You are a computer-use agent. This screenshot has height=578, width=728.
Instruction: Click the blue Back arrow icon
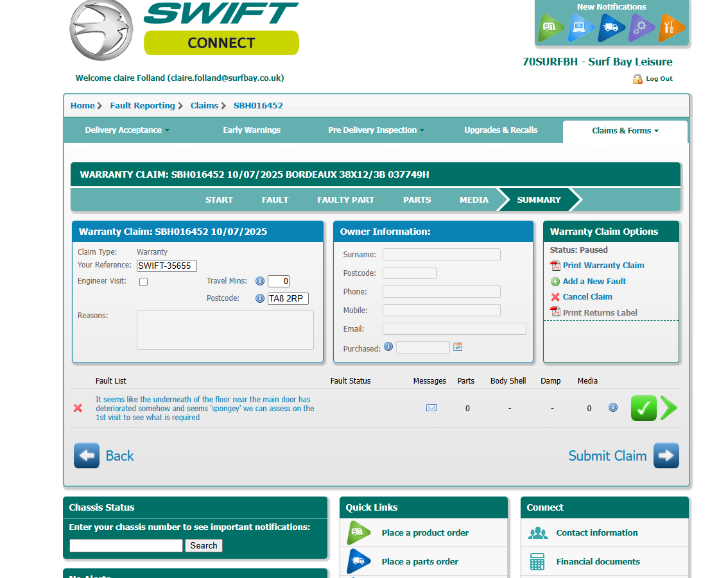pyautogui.click(x=87, y=455)
